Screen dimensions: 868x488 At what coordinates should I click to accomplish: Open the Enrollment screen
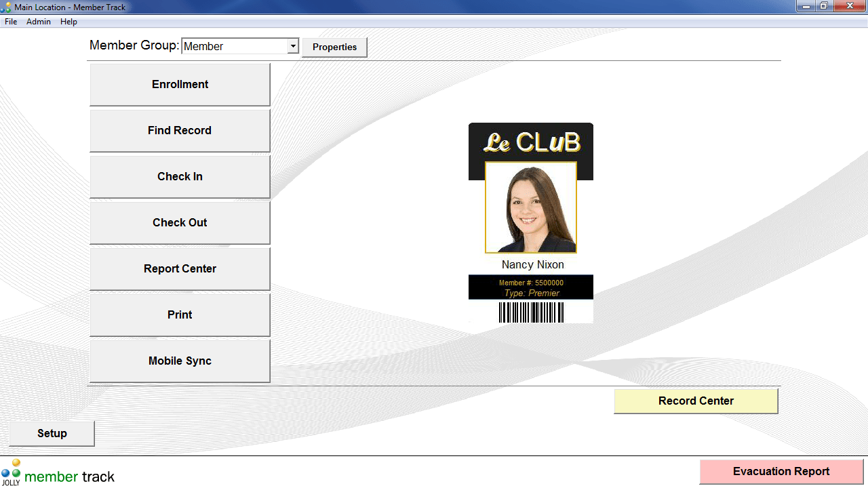click(180, 85)
